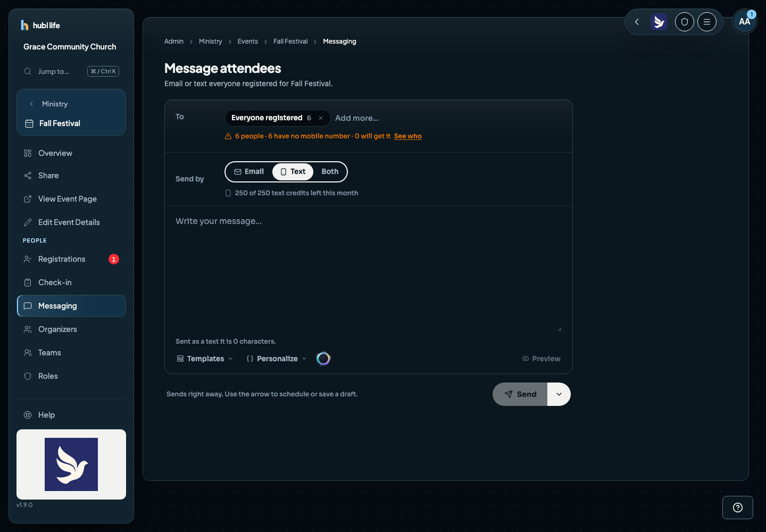The height and width of the screenshot is (532, 766).
Task: Click the See who link
Action: (x=408, y=136)
